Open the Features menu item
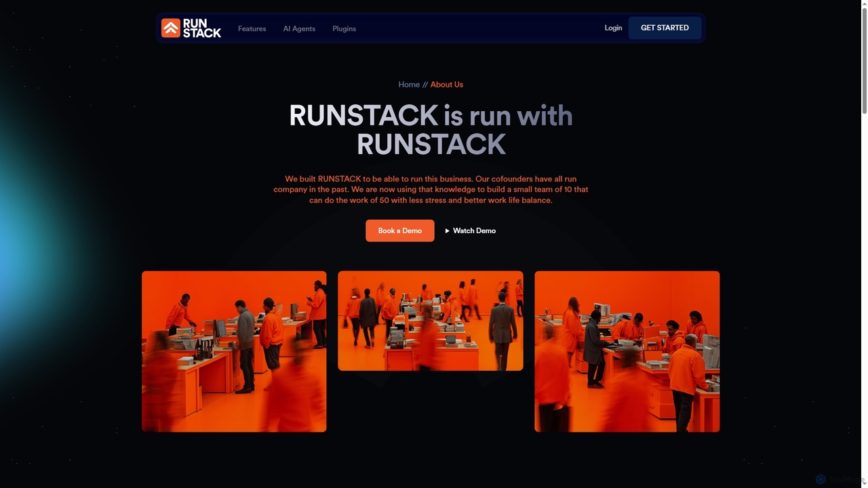868x488 pixels. click(252, 28)
